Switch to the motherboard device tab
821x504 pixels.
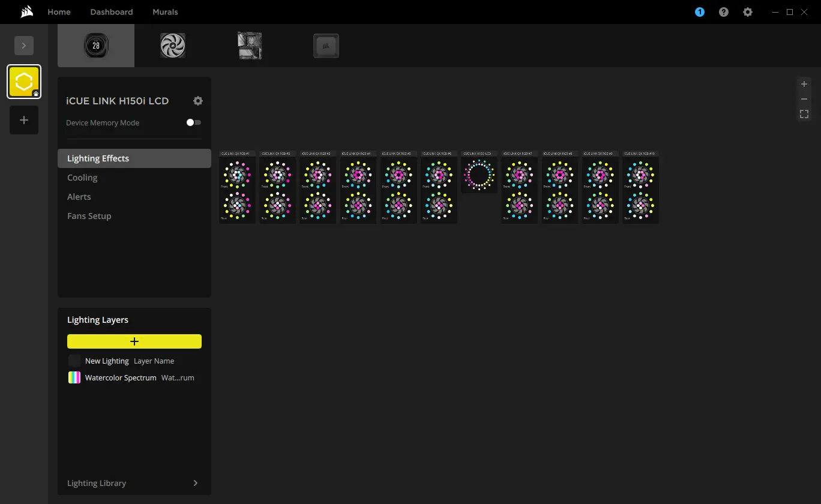tap(250, 46)
